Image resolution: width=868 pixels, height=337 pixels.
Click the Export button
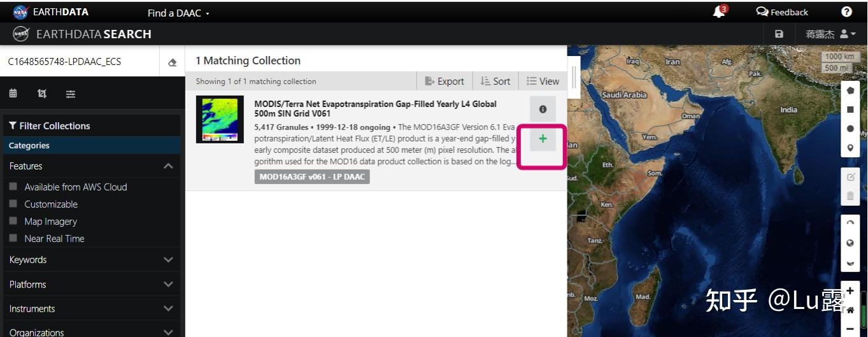(445, 81)
